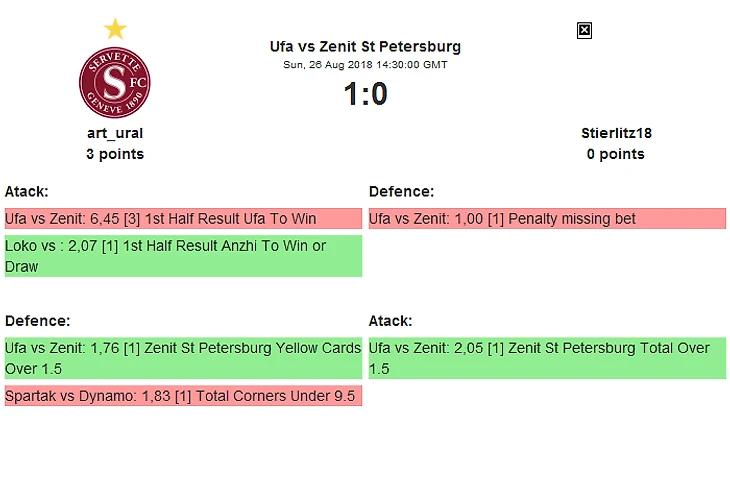Click the right lower Atack: heading
Screen dimensions: 730x480
coord(391,321)
